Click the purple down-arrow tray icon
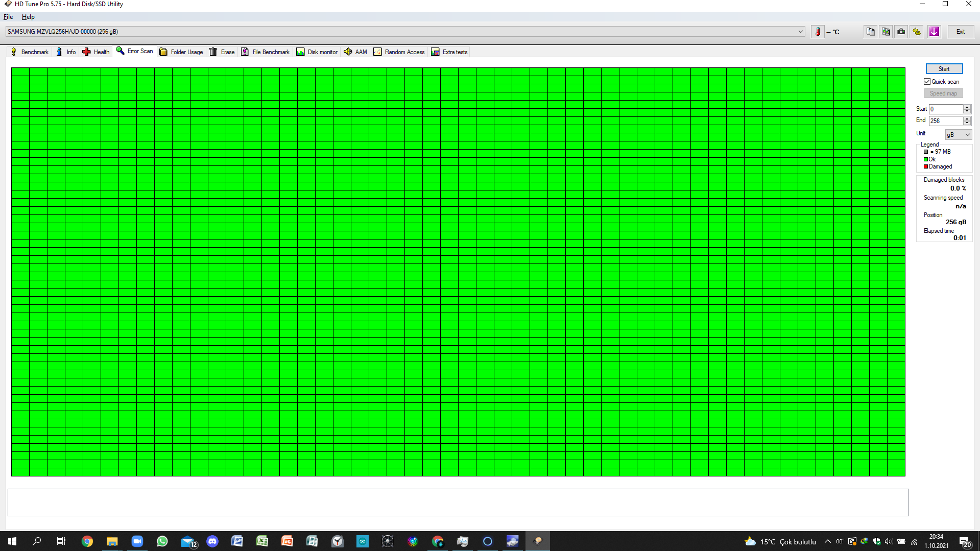 click(934, 32)
